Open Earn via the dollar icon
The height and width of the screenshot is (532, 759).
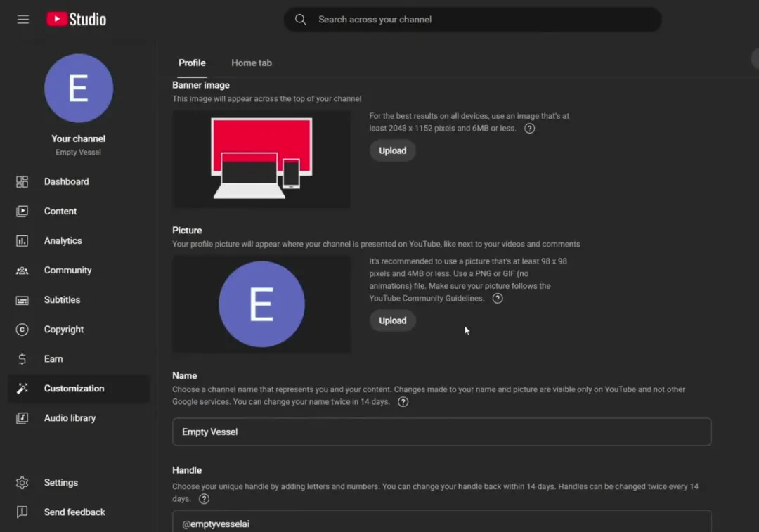tap(22, 359)
